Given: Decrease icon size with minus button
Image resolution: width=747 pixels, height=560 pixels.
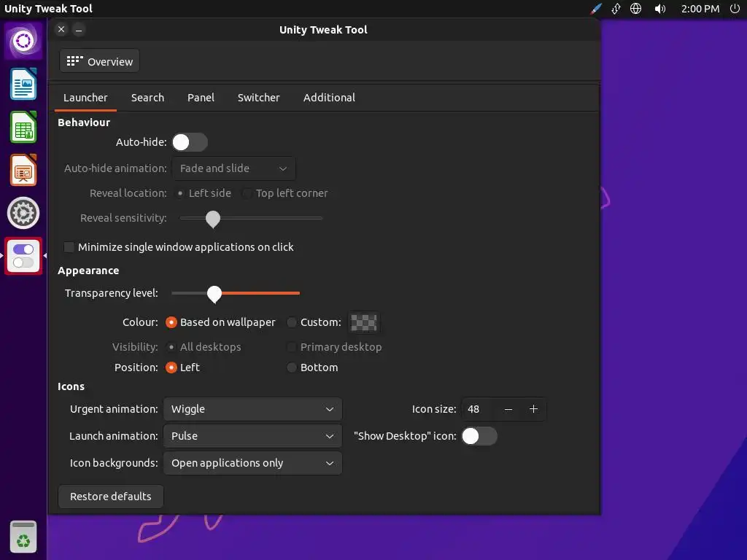Looking at the screenshot, I should 508,409.
